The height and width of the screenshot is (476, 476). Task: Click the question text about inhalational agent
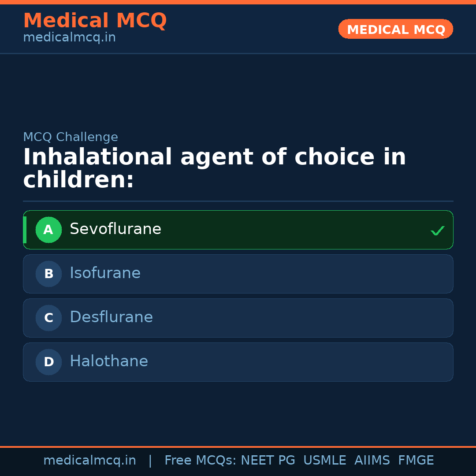pyautogui.click(x=214, y=168)
